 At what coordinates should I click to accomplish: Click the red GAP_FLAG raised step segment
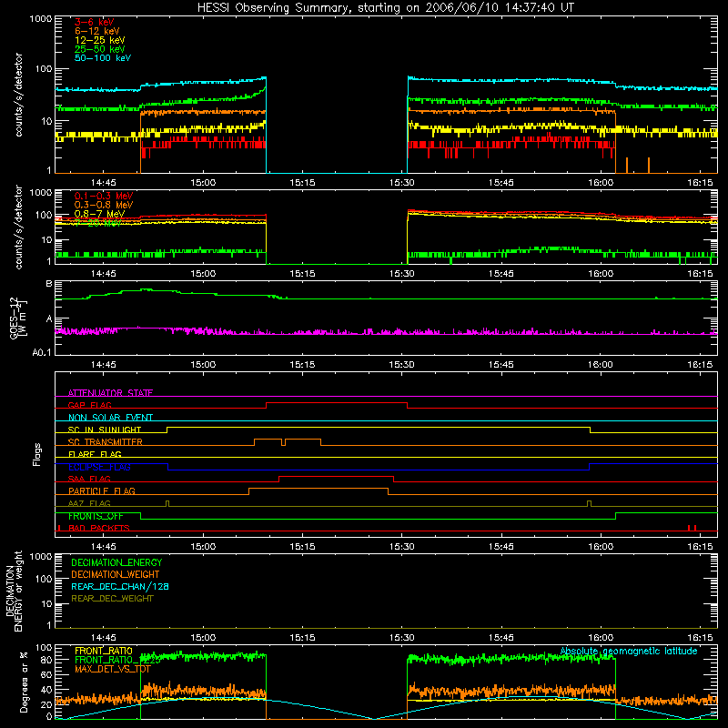[x=337, y=403]
